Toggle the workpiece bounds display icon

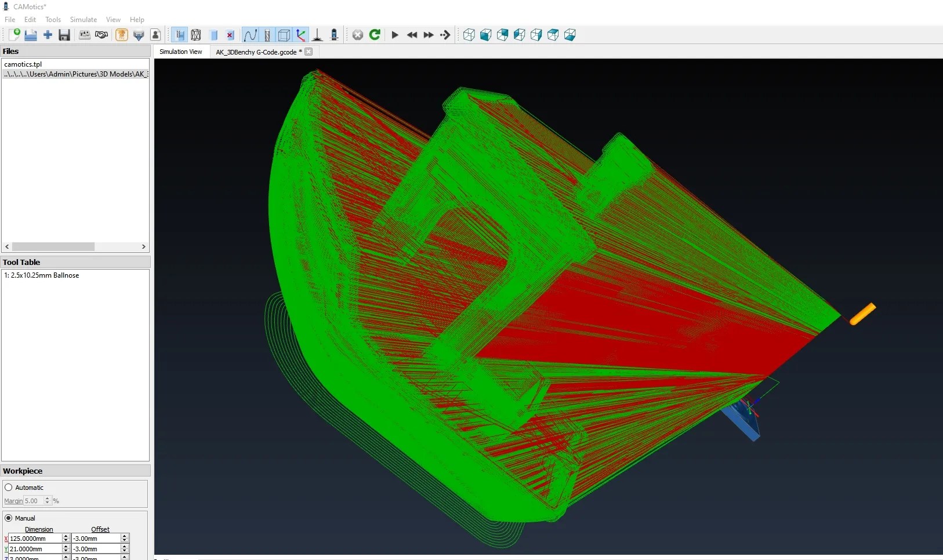pos(283,35)
